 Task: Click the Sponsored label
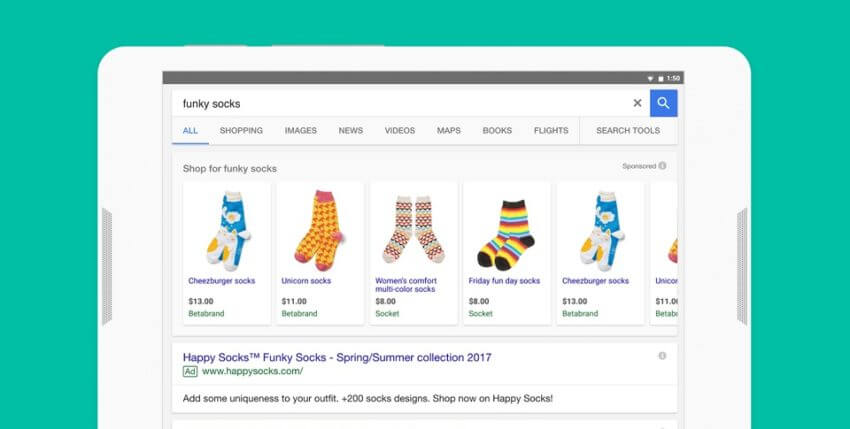pyautogui.click(x=639, y=166)
